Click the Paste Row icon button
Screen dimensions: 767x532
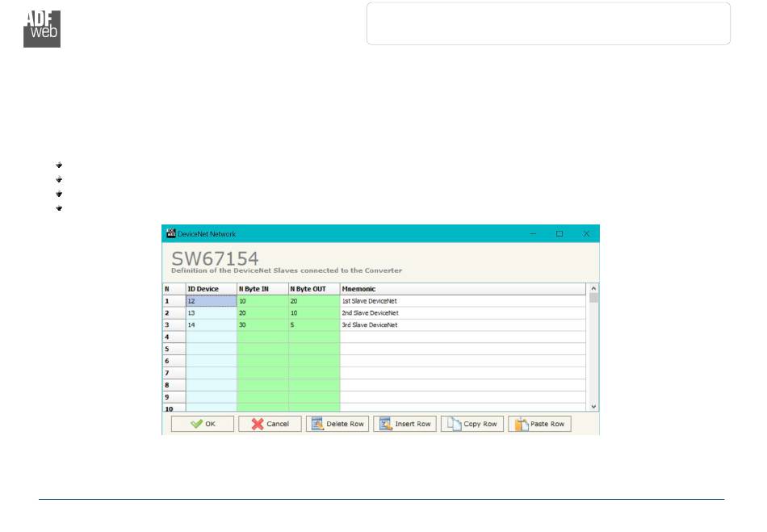click(539, 424)
